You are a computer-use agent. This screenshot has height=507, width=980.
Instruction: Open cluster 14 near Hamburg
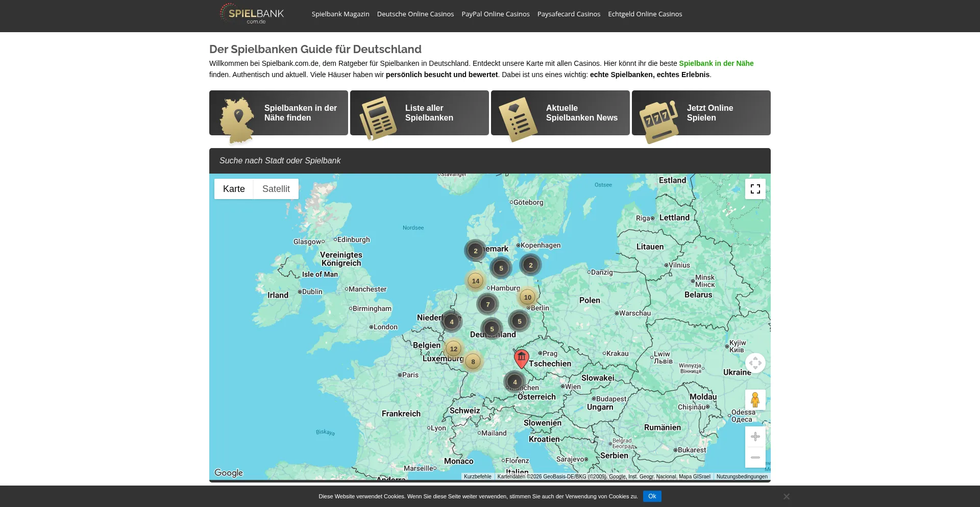tap(476, 281)
